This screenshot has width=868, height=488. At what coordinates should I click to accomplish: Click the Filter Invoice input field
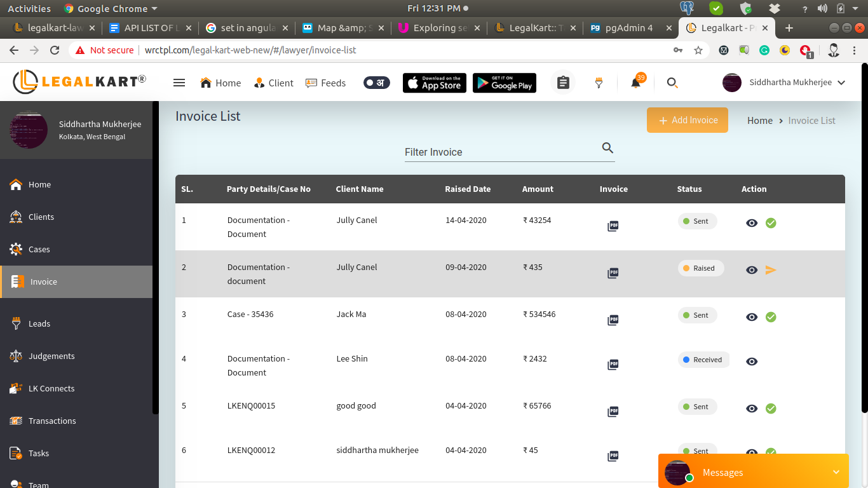pos(499,152)
